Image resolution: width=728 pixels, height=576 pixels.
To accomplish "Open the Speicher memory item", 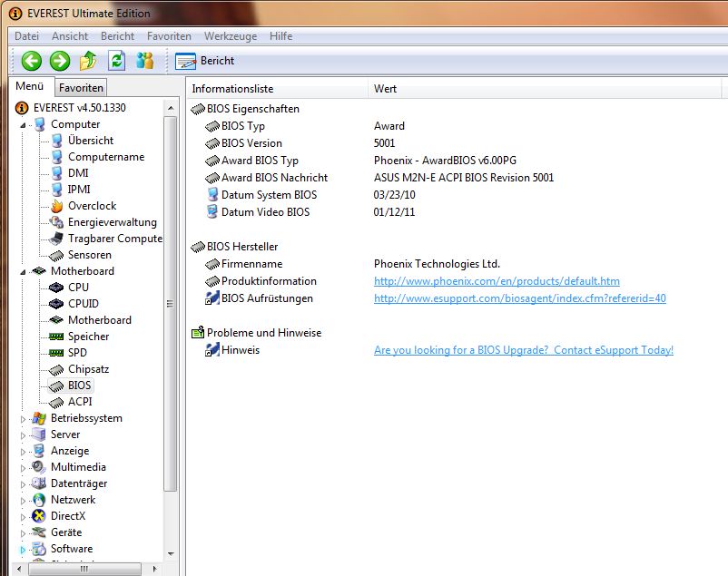I will tap(88, 336).
